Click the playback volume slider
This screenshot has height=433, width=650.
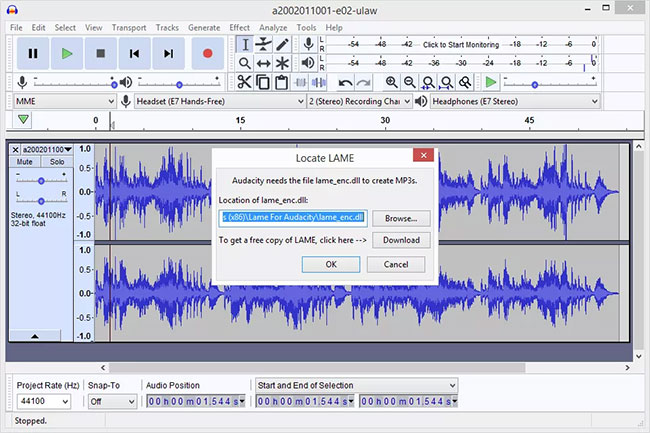pos(179,84)
